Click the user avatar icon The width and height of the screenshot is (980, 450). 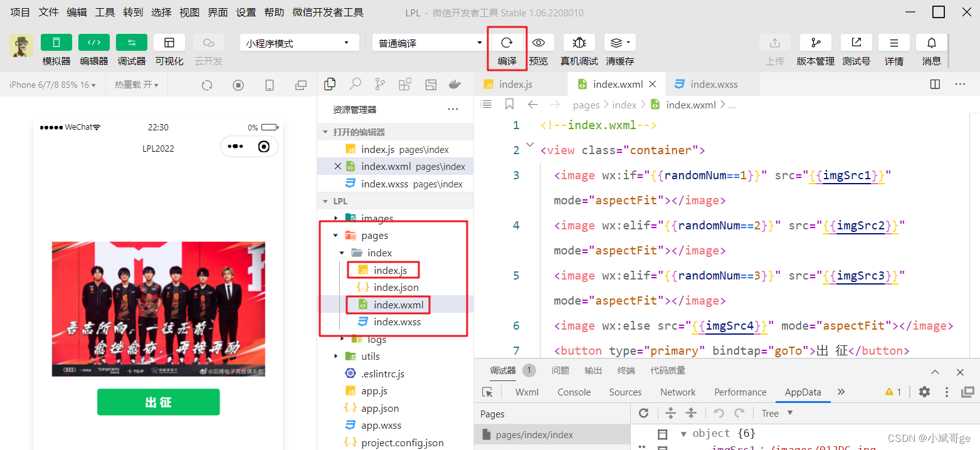tap(22, 46)
